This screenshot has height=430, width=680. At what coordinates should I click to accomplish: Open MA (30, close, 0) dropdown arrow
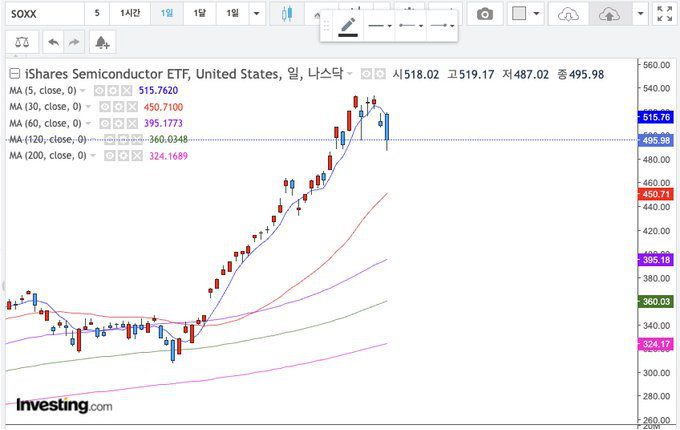click(88, 107)
